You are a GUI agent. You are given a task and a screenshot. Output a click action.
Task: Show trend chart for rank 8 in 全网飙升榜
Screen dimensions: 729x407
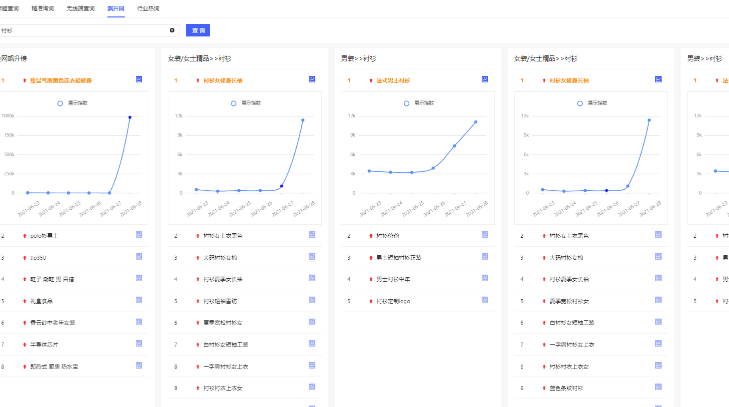[140, 365]
